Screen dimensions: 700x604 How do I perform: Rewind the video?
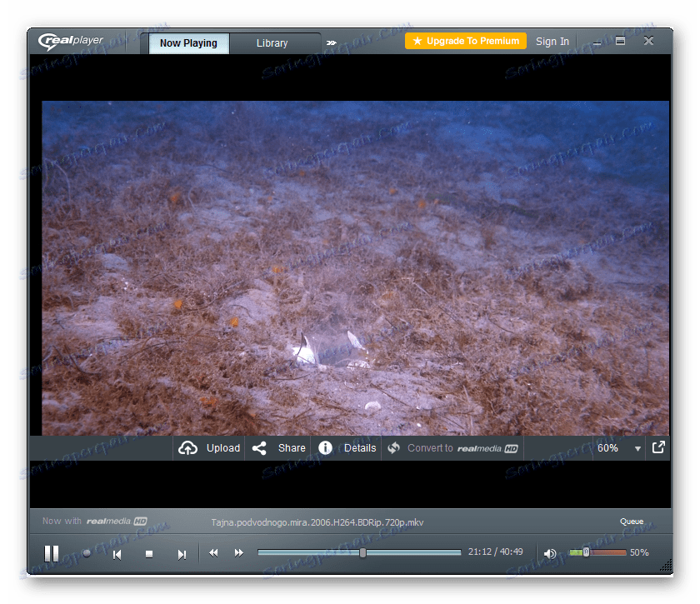pos(213,553)
